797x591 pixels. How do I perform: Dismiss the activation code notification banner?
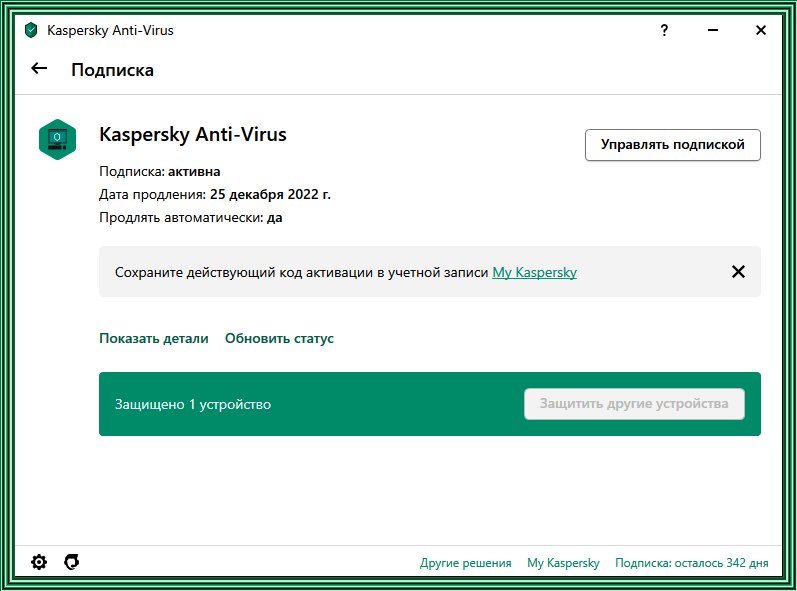pyautogui.click(x=738, y=272)
